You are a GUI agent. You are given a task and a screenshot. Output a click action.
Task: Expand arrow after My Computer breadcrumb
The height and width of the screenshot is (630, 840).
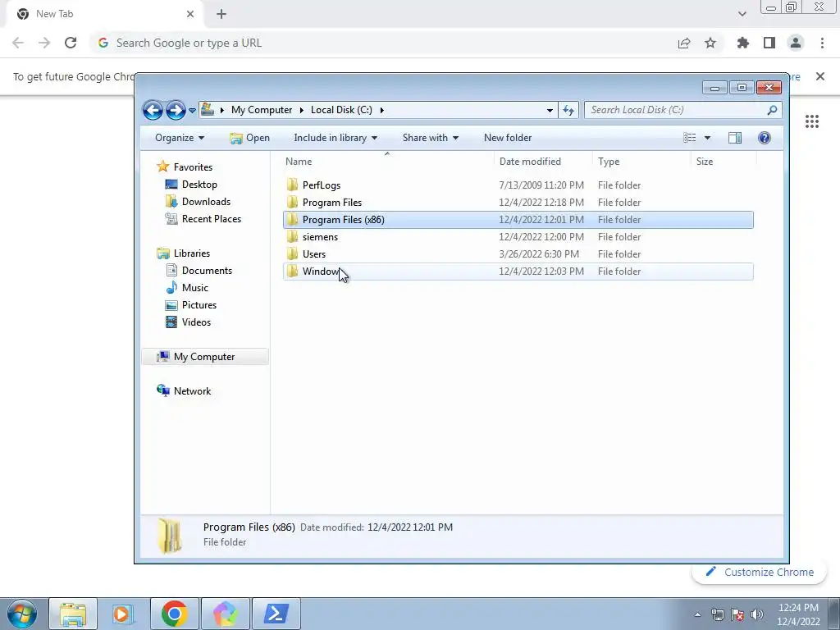[301, 111]
